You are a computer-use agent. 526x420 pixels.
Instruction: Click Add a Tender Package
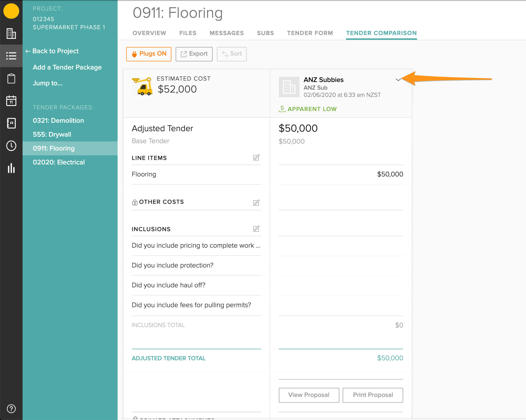[67, 67]
